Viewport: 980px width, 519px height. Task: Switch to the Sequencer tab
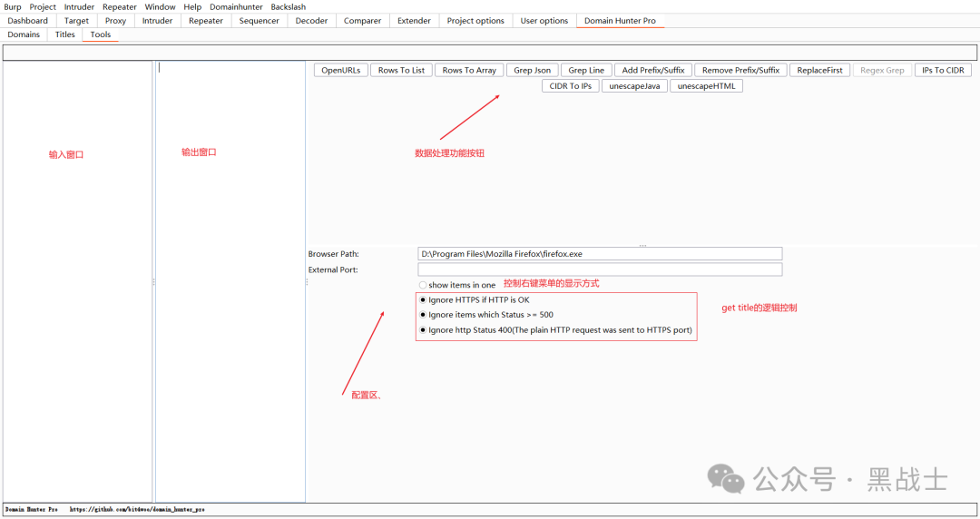click(x=259, y=21)
